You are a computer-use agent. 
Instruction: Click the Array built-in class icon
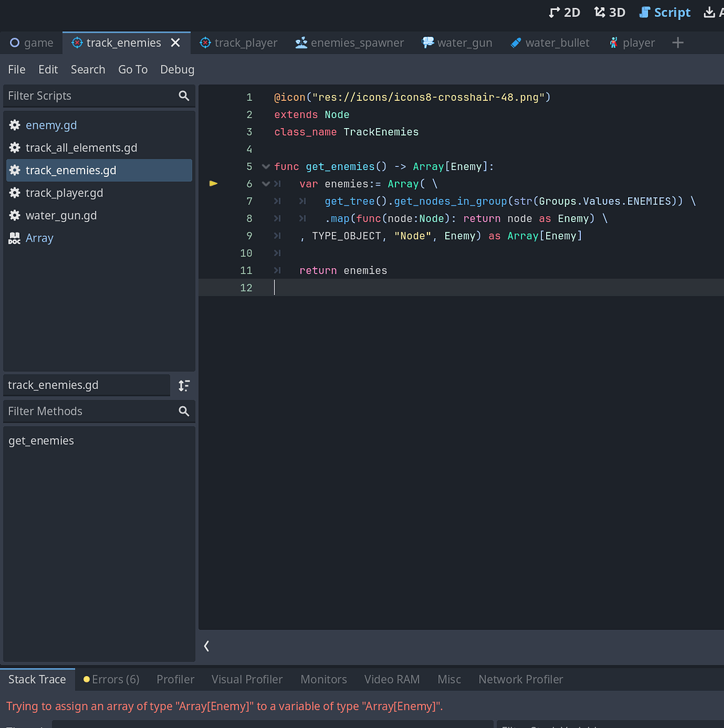point(14,237)
